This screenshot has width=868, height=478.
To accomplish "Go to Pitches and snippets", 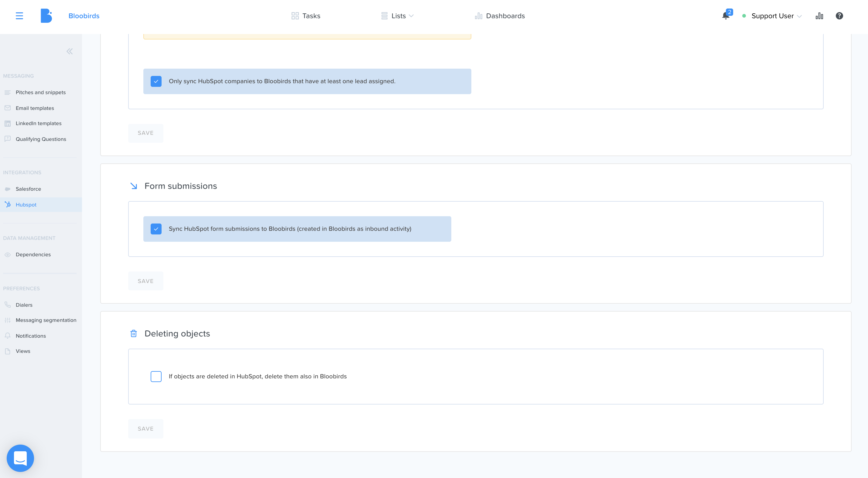I will tap(41, 92).
